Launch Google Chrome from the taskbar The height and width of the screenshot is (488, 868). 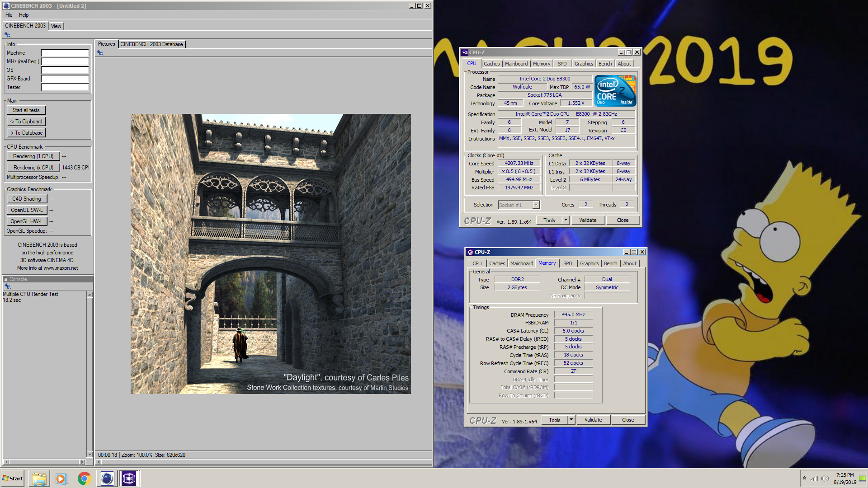(84, 479)
